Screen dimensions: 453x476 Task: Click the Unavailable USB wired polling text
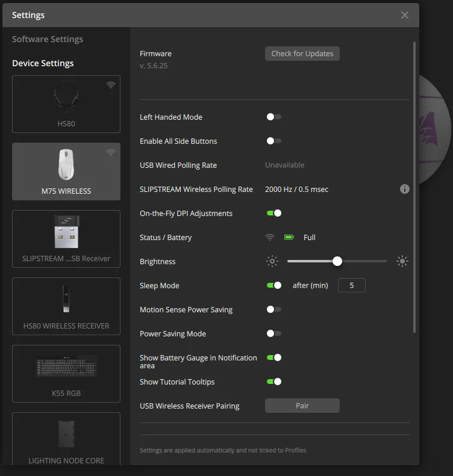(285, 165)
